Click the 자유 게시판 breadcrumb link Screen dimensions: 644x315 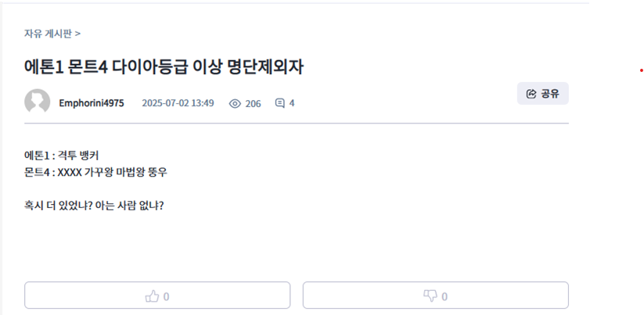(49, 34)
